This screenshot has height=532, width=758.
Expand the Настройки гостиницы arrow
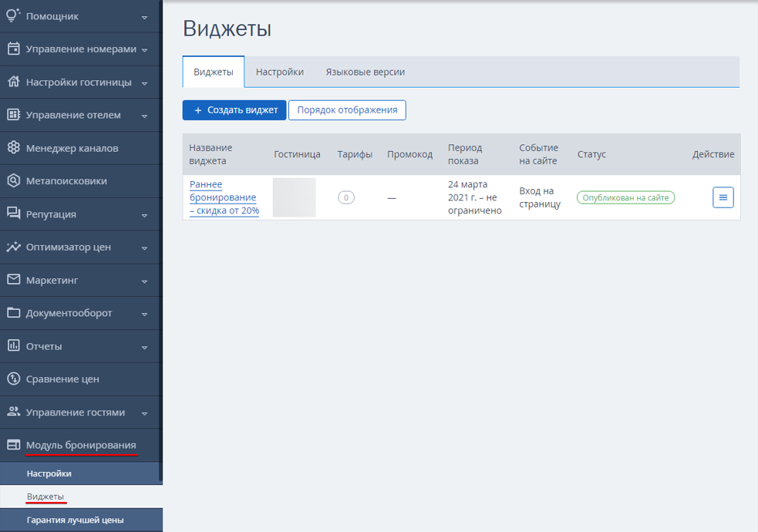pyautogui.click(x=144, y=83)
